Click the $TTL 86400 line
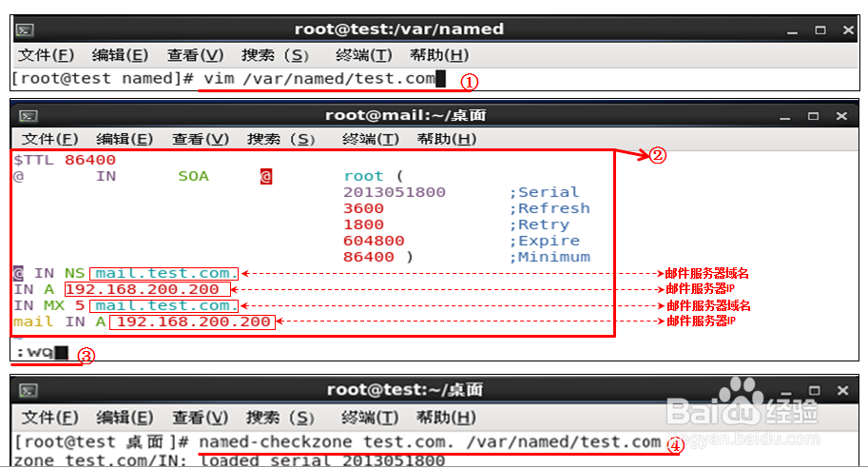 [x=65, y=160]
